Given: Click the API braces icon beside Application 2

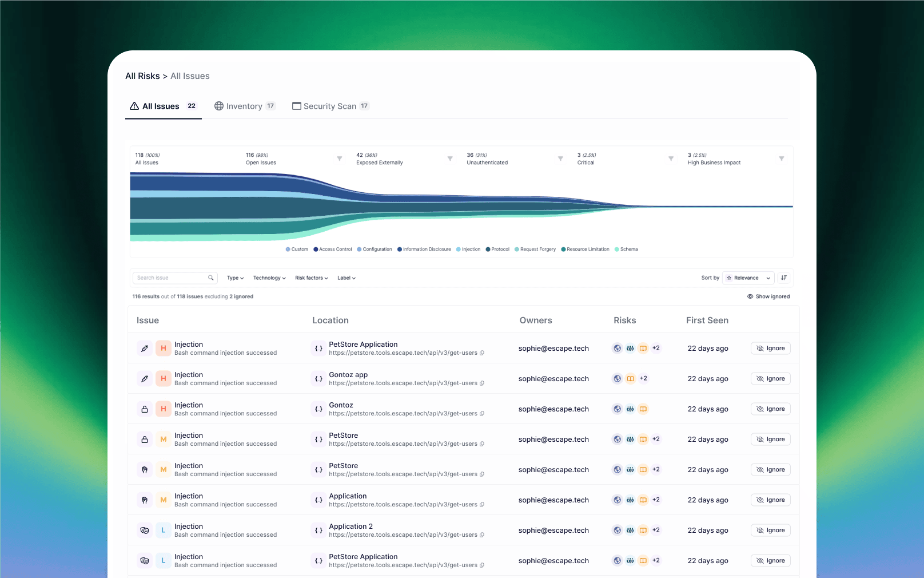Looking at the screenshot, I should (x=319, y=531).
